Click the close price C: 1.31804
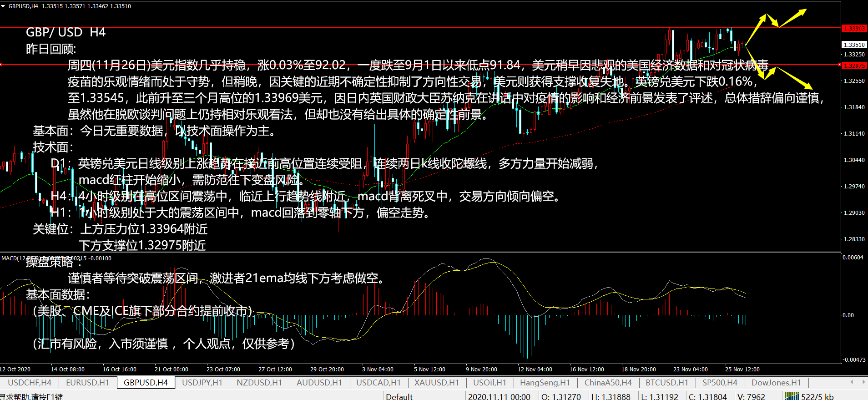 (x=708, y=396)
